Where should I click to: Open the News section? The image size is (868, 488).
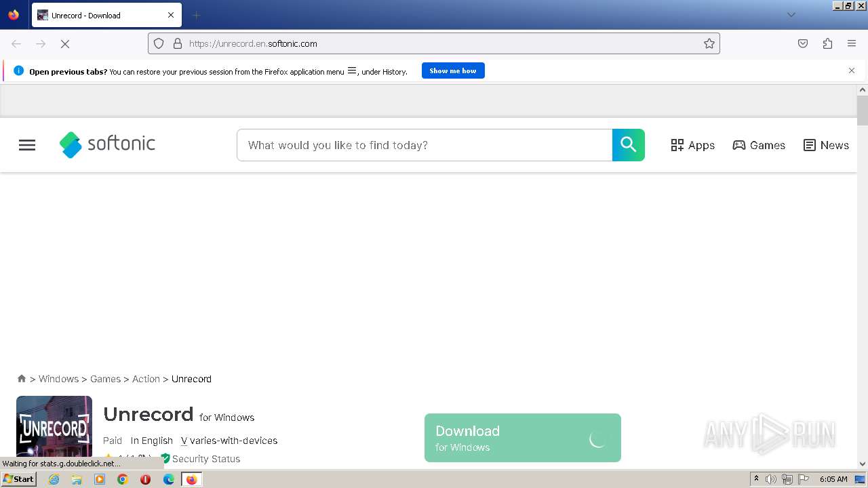pyautogui.click(x=826, y=145)
